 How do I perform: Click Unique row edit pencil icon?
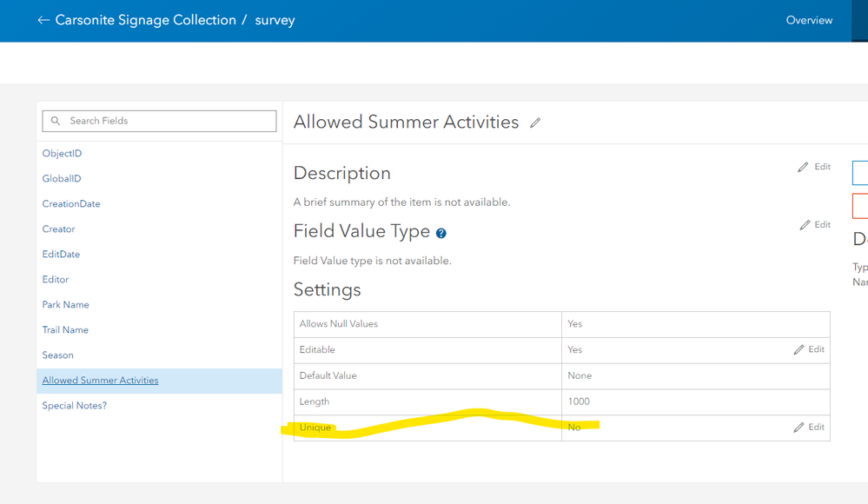coord(798,428)
